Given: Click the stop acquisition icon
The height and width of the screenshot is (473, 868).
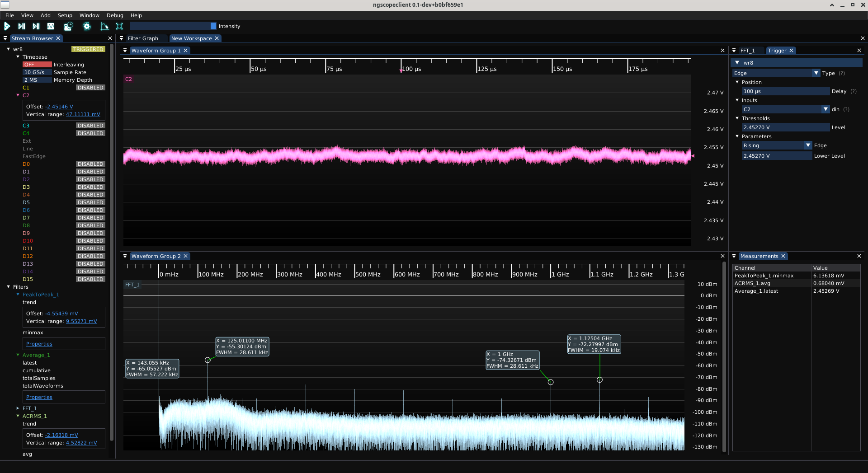Looking at the screenshot, I should pyautogui.click(x=51, y=26).
